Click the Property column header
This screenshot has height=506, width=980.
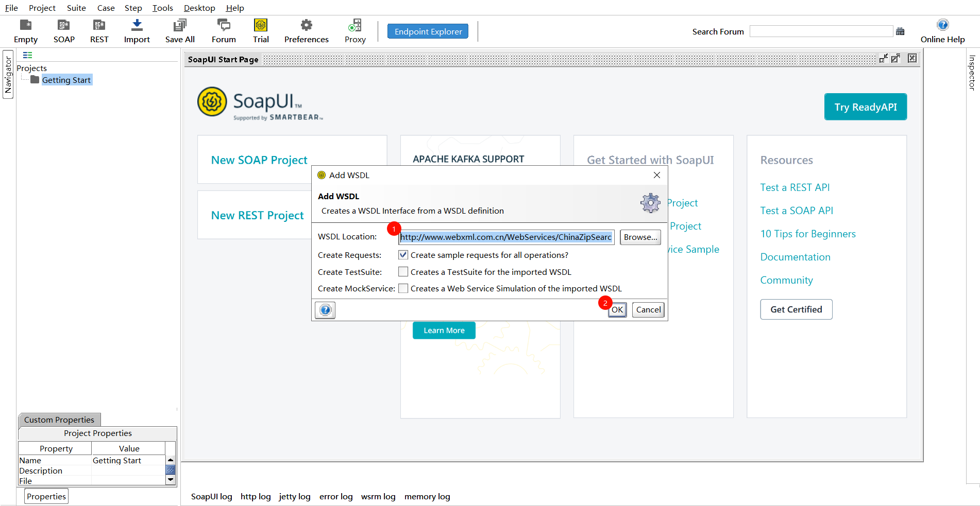pos(56,448)
